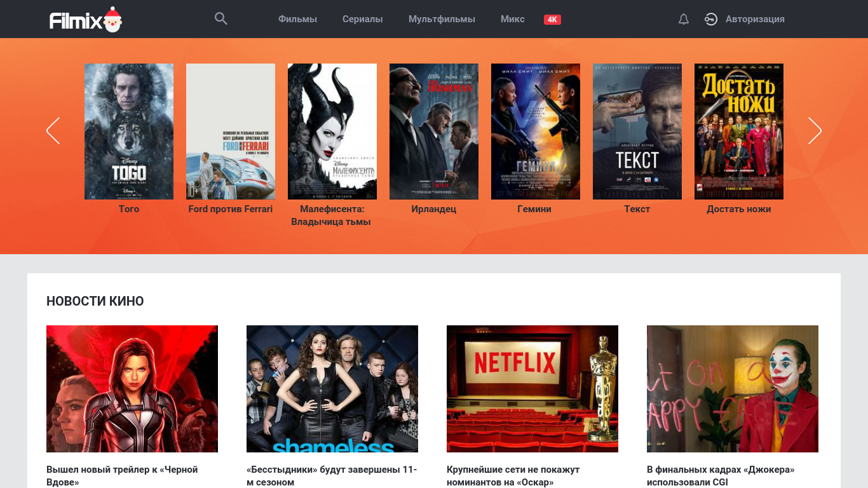
Task: Open the Ирландец poster
Action: pos(434,132)
